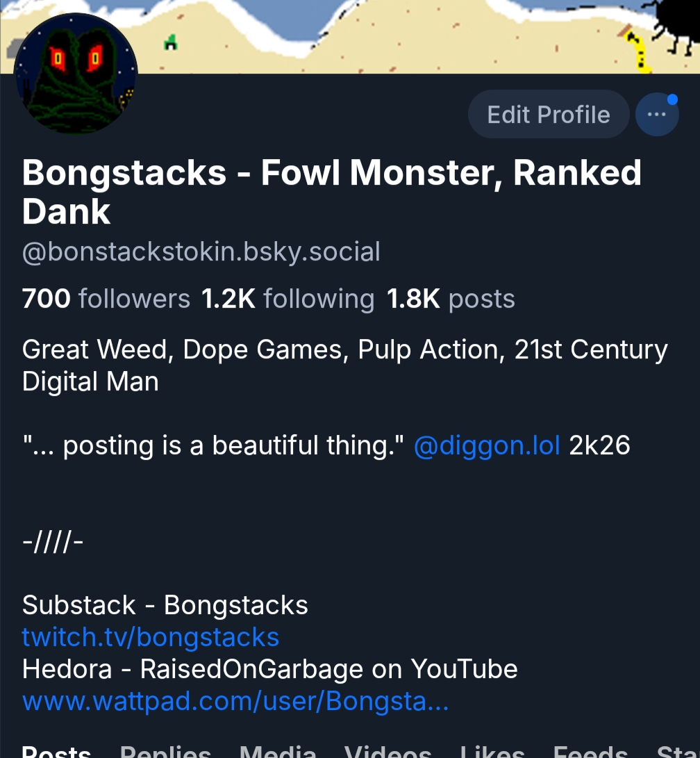700x758 pixels.
Task: Open the wattpad.com user link
Action: (235, 701)
